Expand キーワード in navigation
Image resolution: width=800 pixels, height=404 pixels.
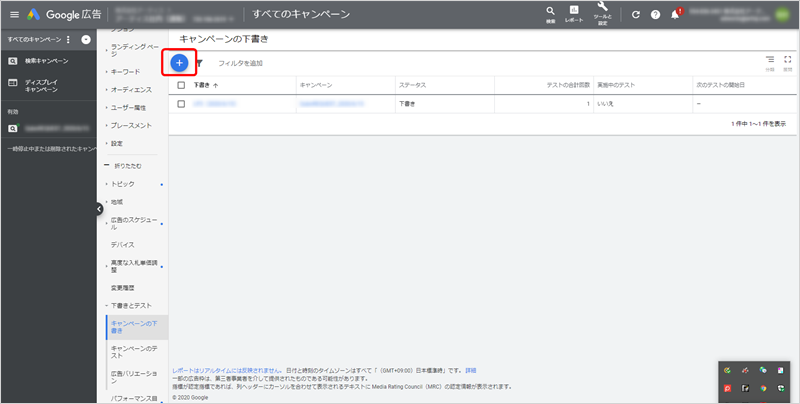[x=125, y=72]
